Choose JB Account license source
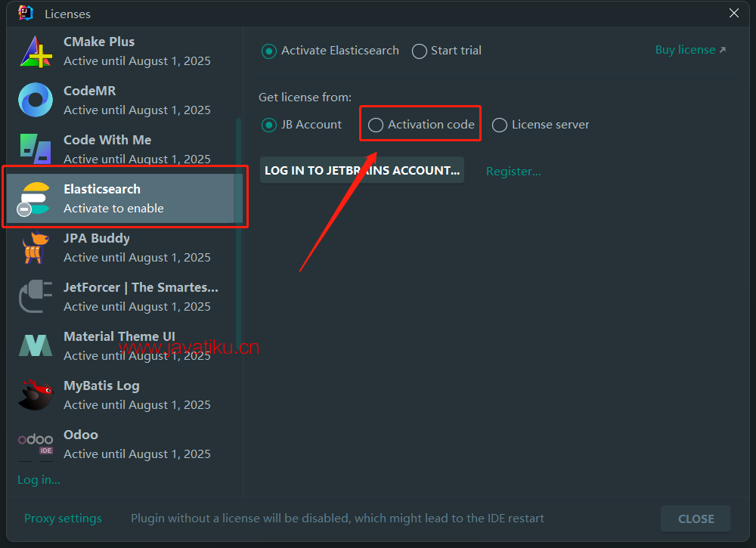756x548 pixels. [302, 125]
